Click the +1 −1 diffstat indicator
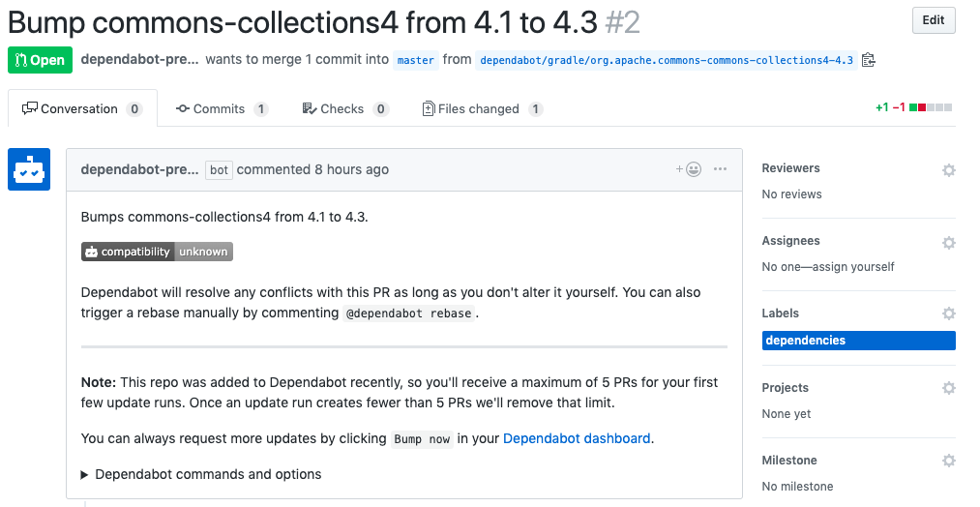Screen dimensions: 980x507 click(914, 107)
